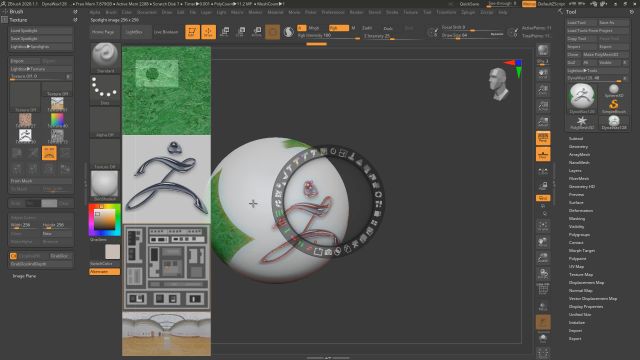Click Load Spotlight in the Texture palette
Viewport: 640px width, 360px height.
click(x=41, y=31)
